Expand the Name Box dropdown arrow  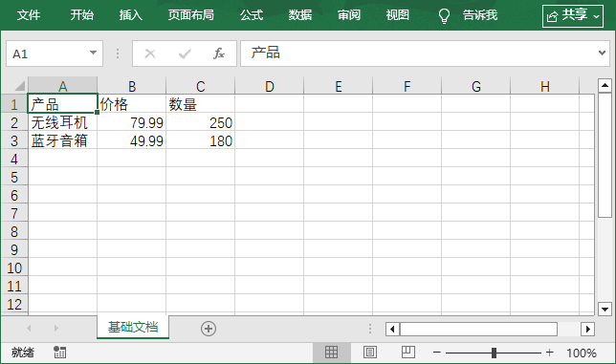93,53
